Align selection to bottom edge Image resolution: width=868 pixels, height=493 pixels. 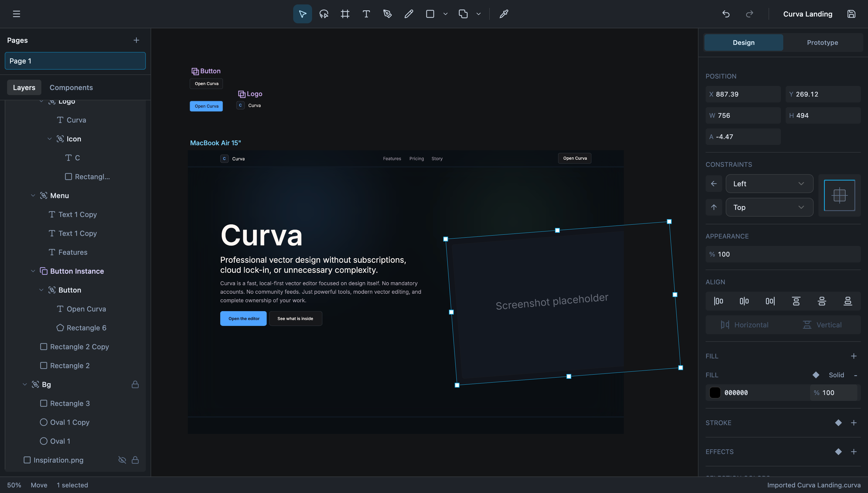point(848,301)
